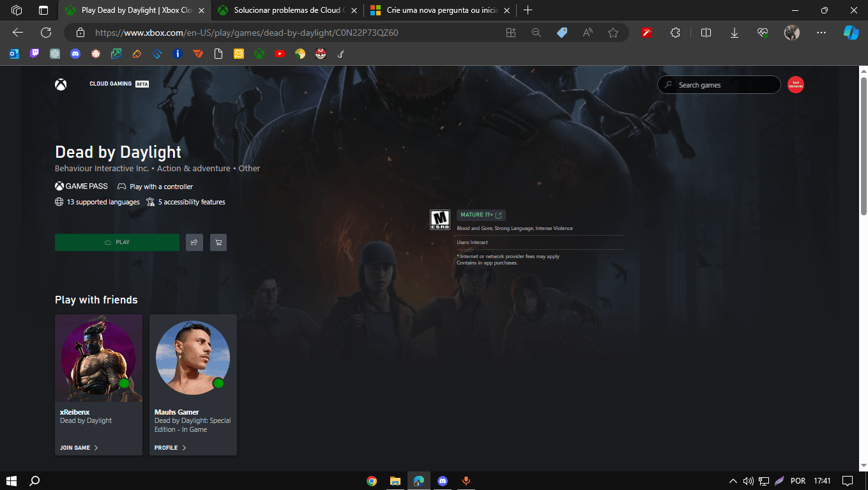
Task: Switch to the Solucionar problemas de Cloud tab
Action: coord(287,10)
